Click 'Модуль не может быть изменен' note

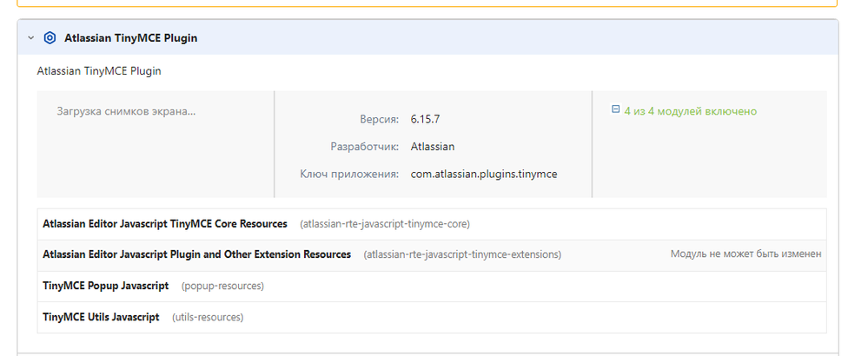(745, 254)
